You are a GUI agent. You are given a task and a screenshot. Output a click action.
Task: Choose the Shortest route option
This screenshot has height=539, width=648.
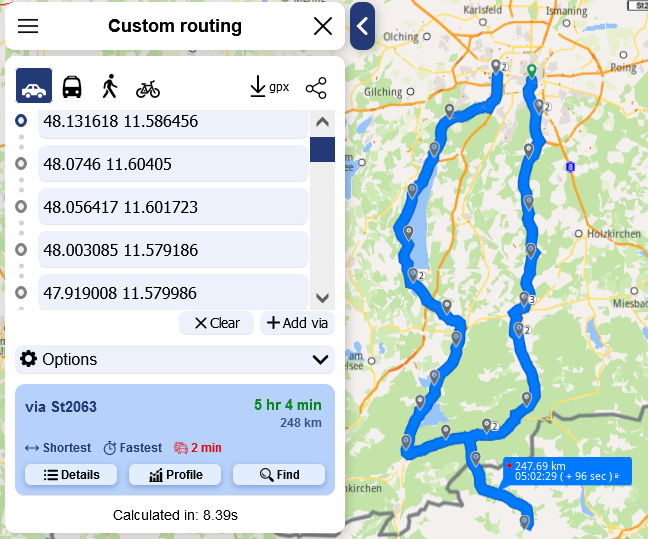pyautogui.click(x=58, y=448)
